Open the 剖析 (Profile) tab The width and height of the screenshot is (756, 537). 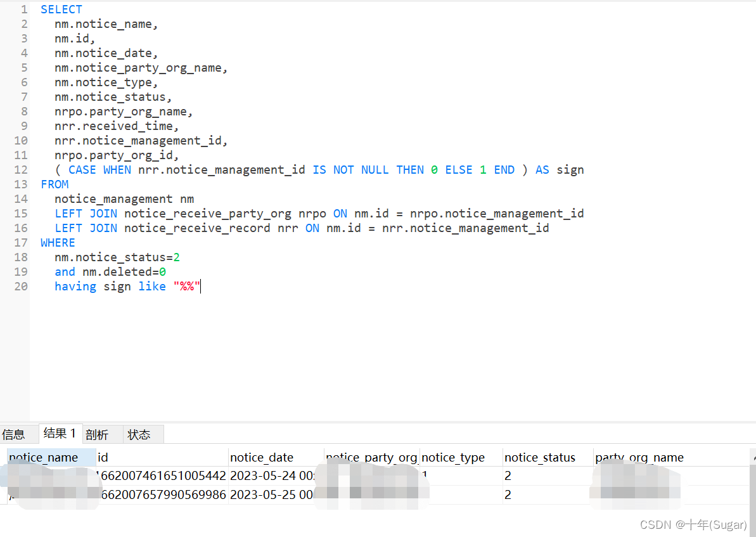click(96, 434)
